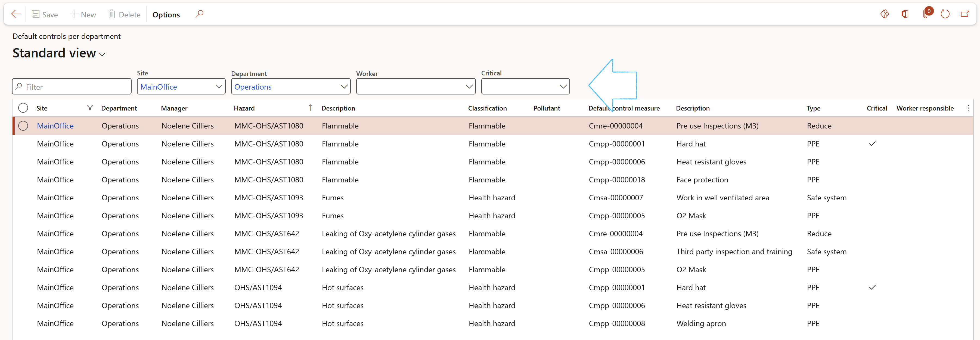Click the search magnifier icon in toolbar
This screenshot has width=980, height=340.
[x=199, y=14]
